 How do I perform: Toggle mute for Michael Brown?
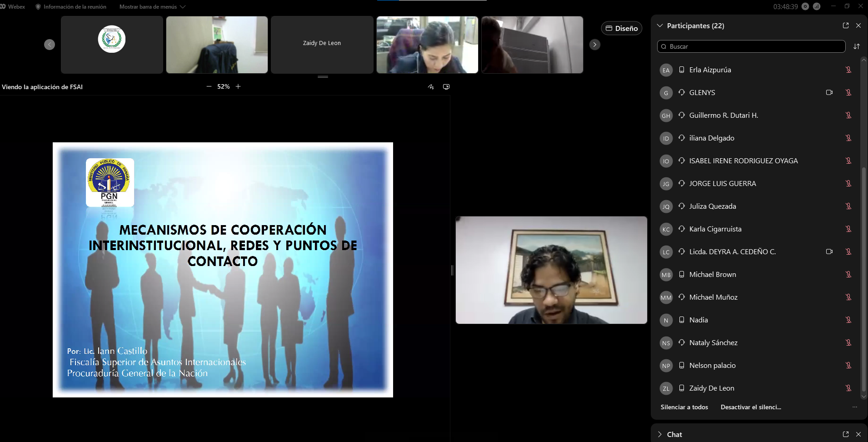click(x=848, y=274)
